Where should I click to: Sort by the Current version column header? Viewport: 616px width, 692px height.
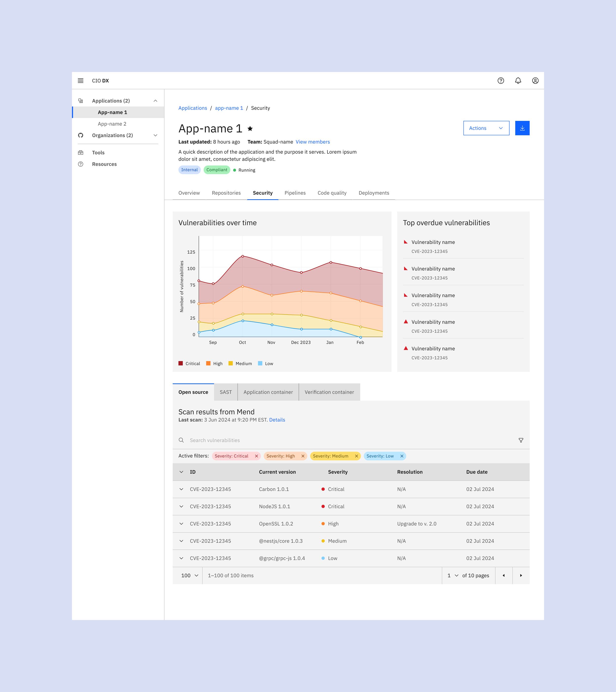[x=277, y=472]
